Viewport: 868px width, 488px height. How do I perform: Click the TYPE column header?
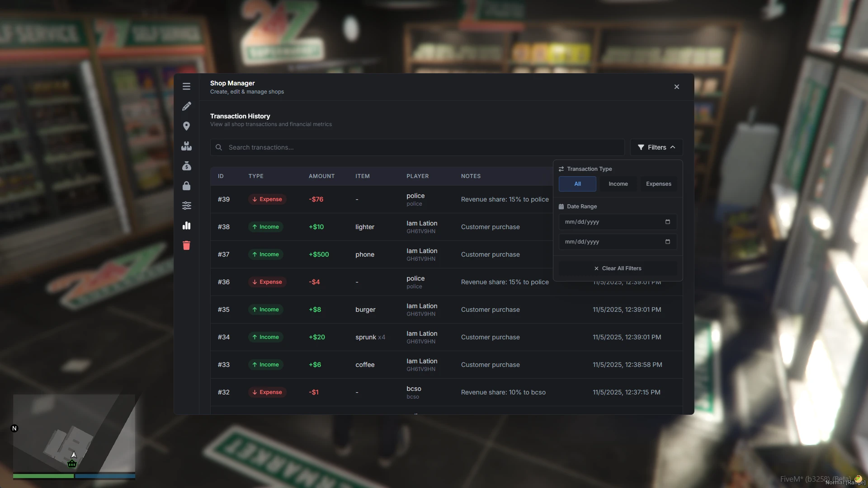tap(255, 176)
